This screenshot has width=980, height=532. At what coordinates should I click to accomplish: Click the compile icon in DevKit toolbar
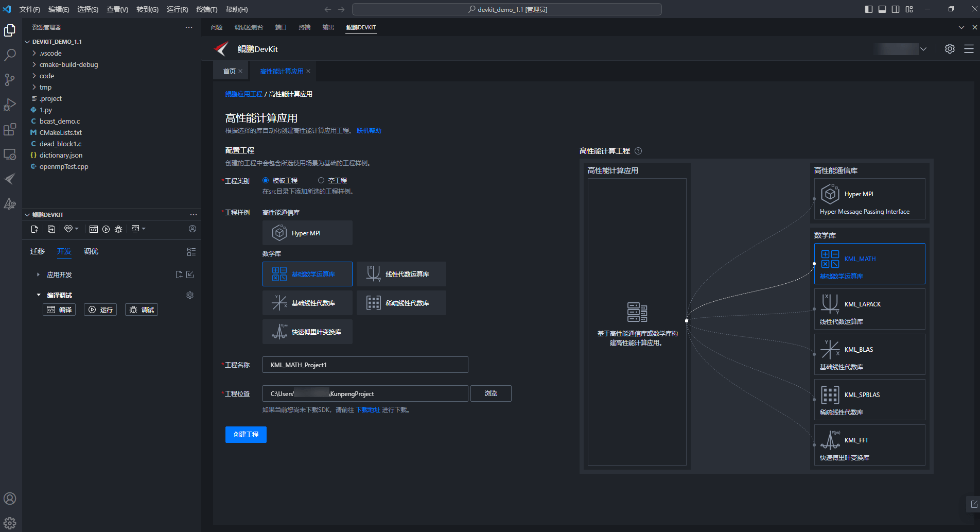pos(94,229)
